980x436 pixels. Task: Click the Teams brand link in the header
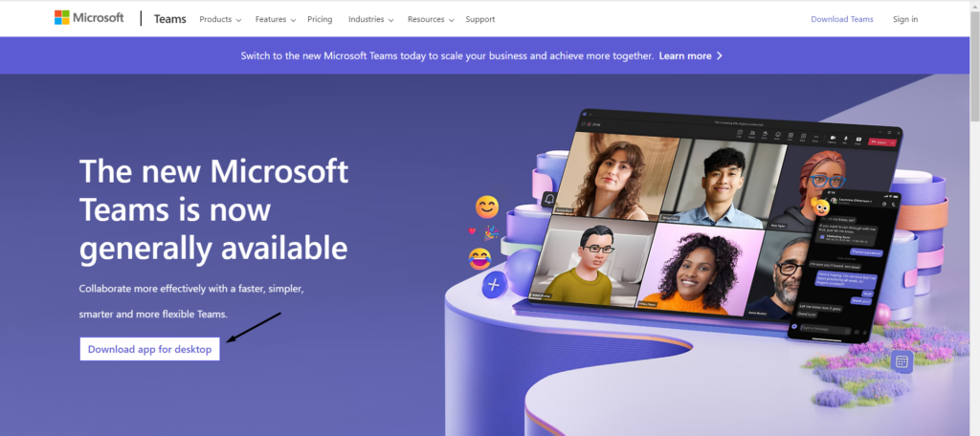click(x=170, y=19)
